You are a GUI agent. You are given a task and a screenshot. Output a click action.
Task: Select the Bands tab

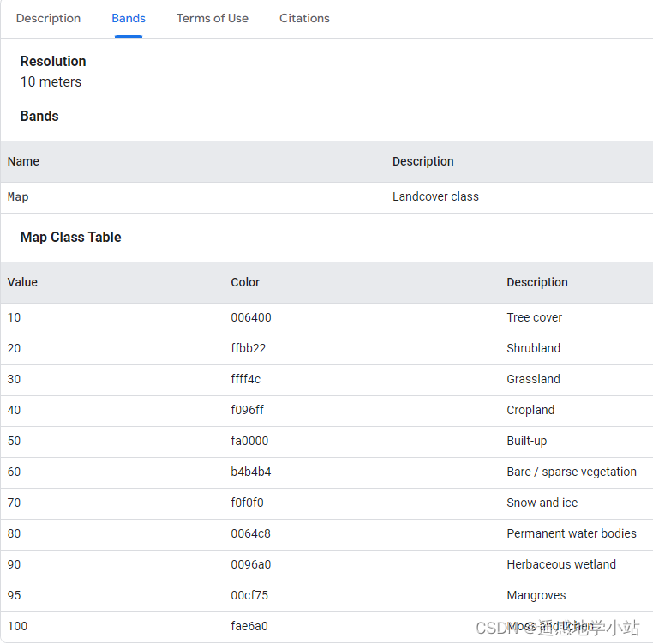pos(129,18)
